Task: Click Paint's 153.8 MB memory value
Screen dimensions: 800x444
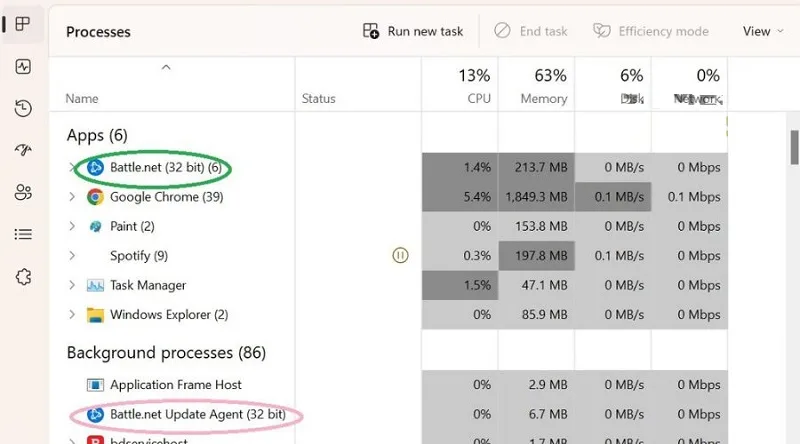Action: (541, 227)
